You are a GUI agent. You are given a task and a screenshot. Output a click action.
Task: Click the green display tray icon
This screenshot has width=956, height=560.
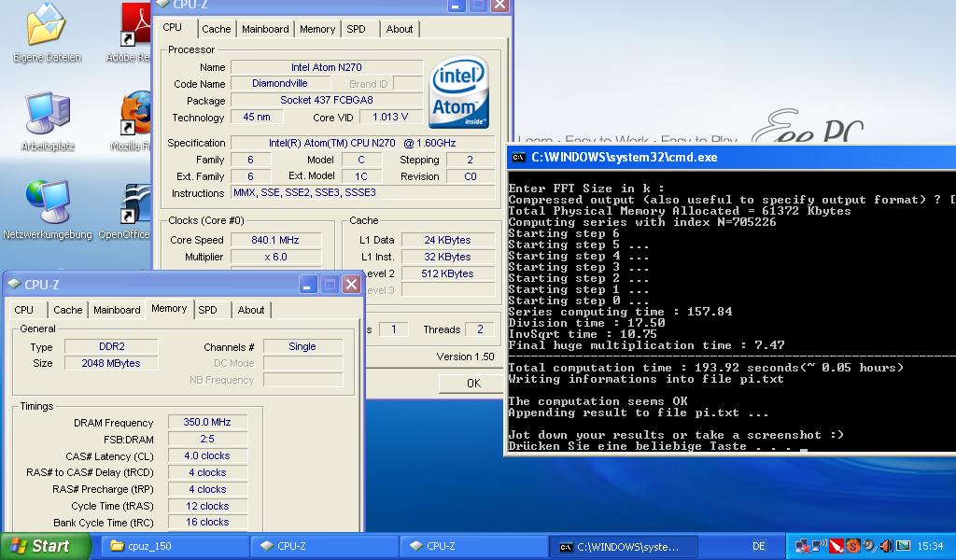click(903, 545)
